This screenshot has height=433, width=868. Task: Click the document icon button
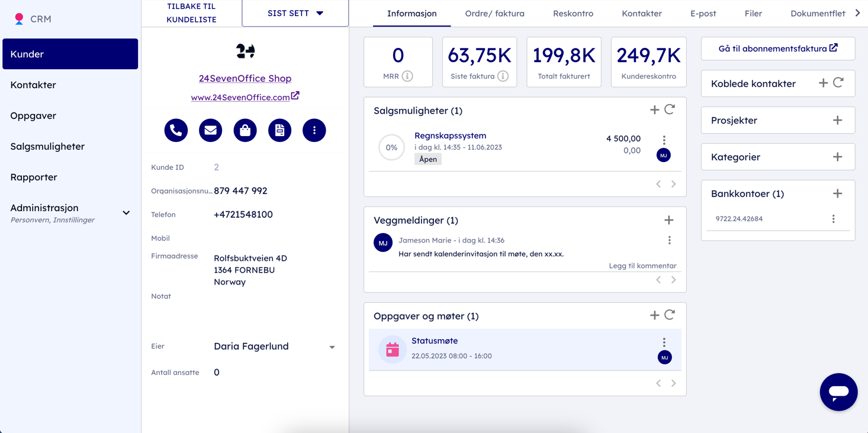pyautogui.click(x=279, y=130)
